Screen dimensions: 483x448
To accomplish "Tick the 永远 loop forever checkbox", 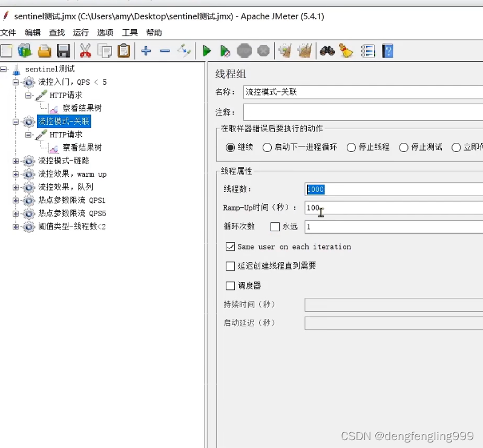I will [275, 227].
